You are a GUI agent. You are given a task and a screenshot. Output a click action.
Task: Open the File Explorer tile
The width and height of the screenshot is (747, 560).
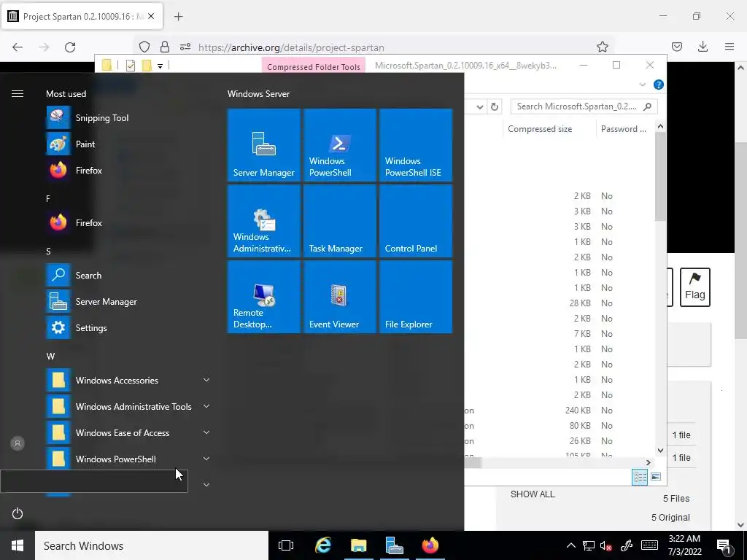pyautogui.click(x=416, y=297)
